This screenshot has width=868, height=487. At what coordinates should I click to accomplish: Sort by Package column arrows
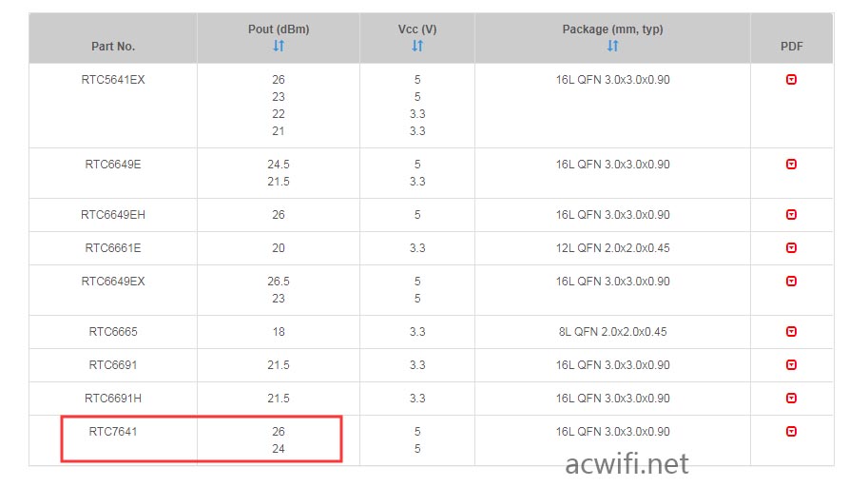(x=612, y=46)
